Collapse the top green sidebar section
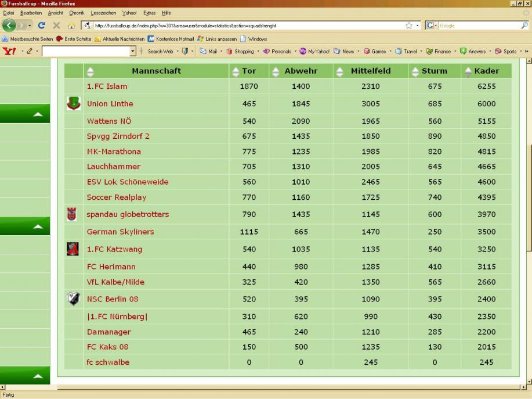532x399 pixels. tap(38, 114)
